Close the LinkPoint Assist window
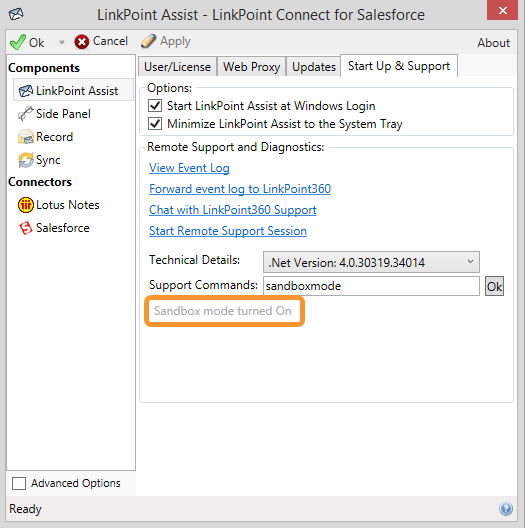 pos(502,10)
